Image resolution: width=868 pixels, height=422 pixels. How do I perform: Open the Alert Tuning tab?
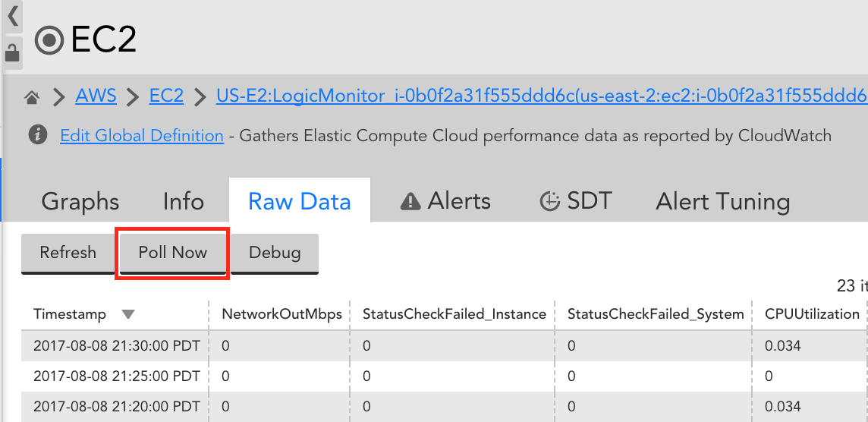click(722, 202)
